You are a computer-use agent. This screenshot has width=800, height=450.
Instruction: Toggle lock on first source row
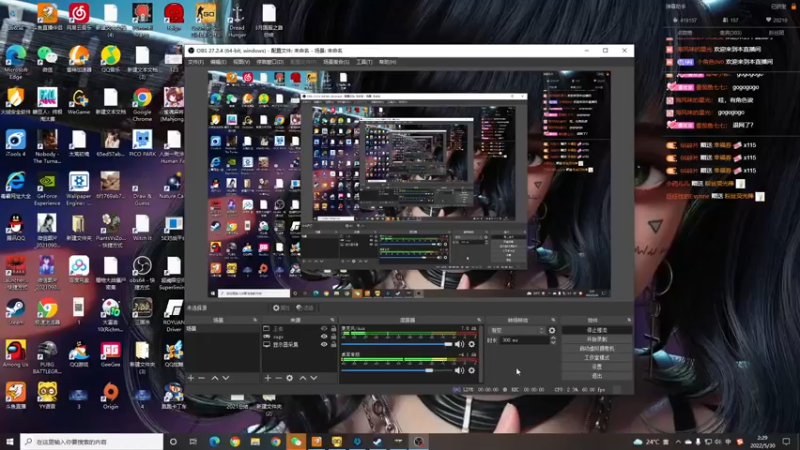point(334,329)
